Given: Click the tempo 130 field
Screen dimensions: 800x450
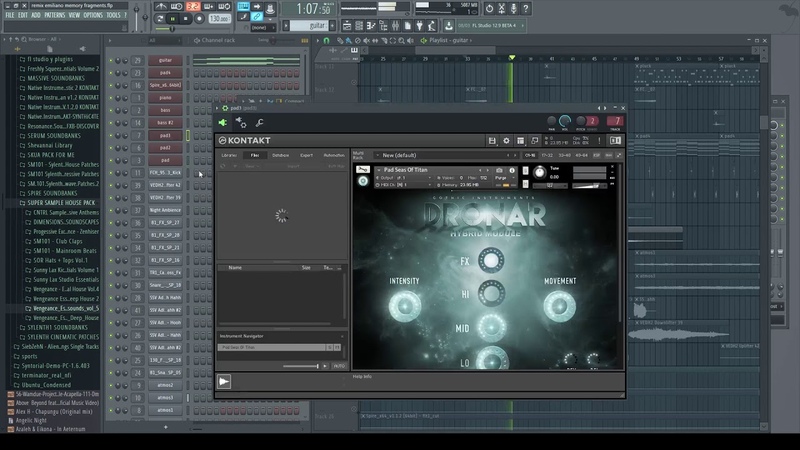Looking at the screenshot, I should click(x=219, y=19).
